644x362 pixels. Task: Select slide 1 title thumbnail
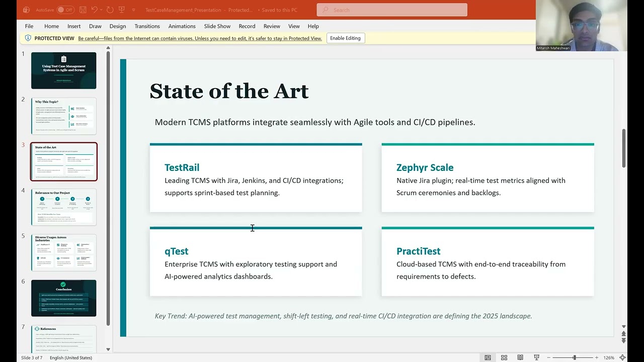coord(63,70)
